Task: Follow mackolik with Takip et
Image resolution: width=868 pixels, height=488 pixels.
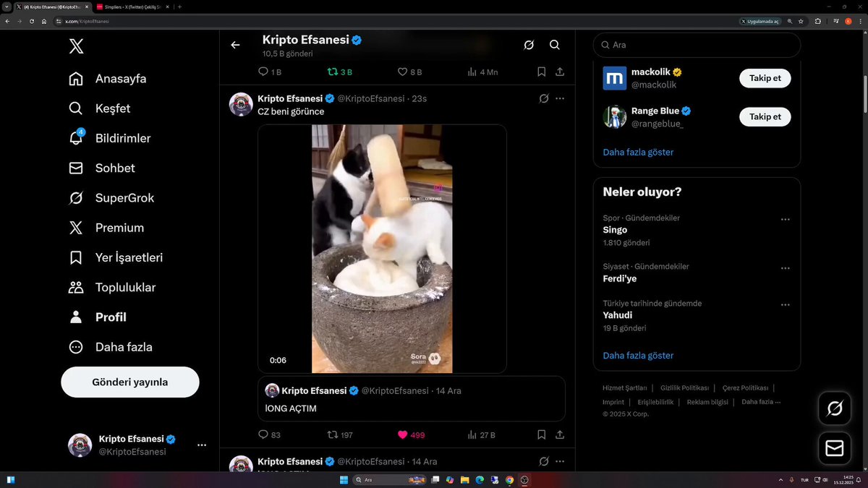Action: point(765,78)
